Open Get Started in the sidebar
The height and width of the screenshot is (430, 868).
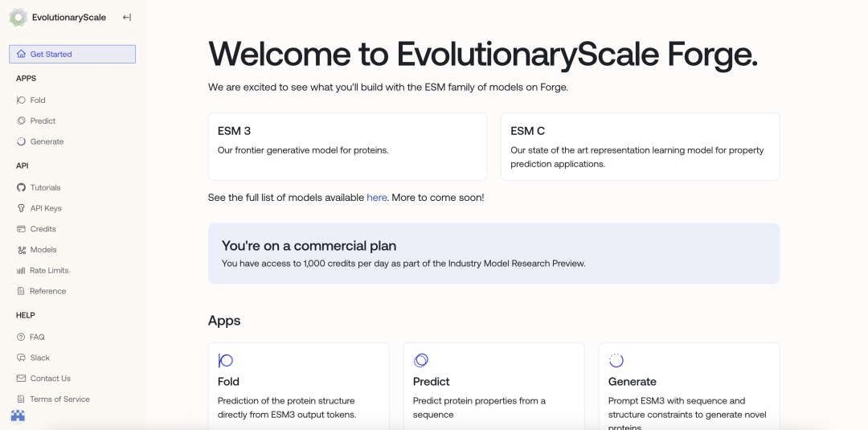pos(72,54)
